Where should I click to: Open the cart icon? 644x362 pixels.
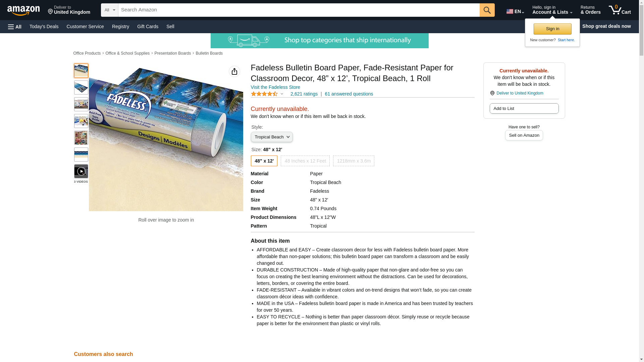[x=620, y=10]
